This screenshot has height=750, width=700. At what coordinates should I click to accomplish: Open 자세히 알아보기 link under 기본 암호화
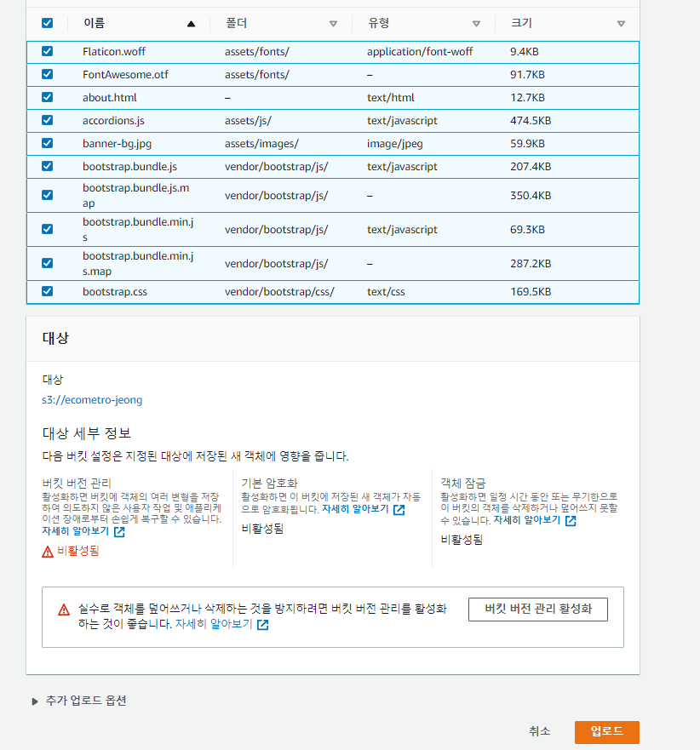355,509
